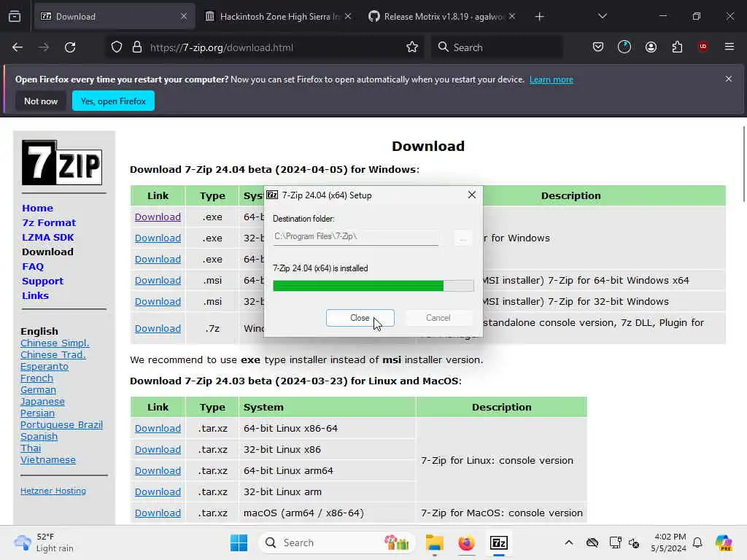This screenshot has width=747, height=560.
Task: Switch language to German
Action: tap(38, 389)
